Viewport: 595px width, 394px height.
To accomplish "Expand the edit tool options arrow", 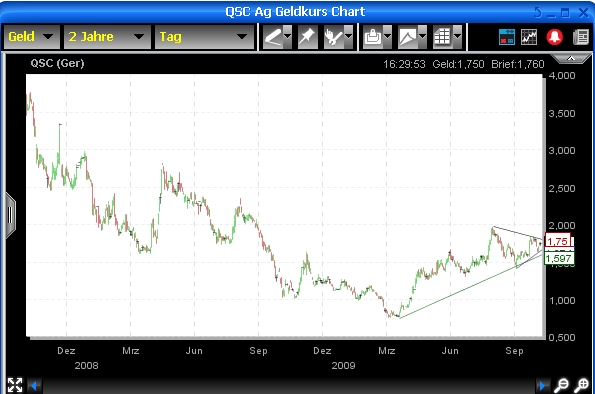I will (x=348, y=37).
